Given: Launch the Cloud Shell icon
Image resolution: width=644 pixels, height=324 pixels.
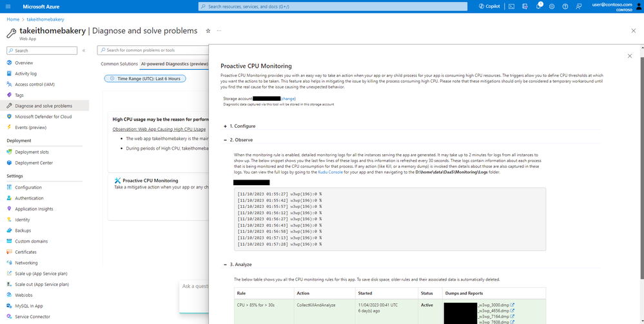Looking at the screenshot, I should click(511, 6).
